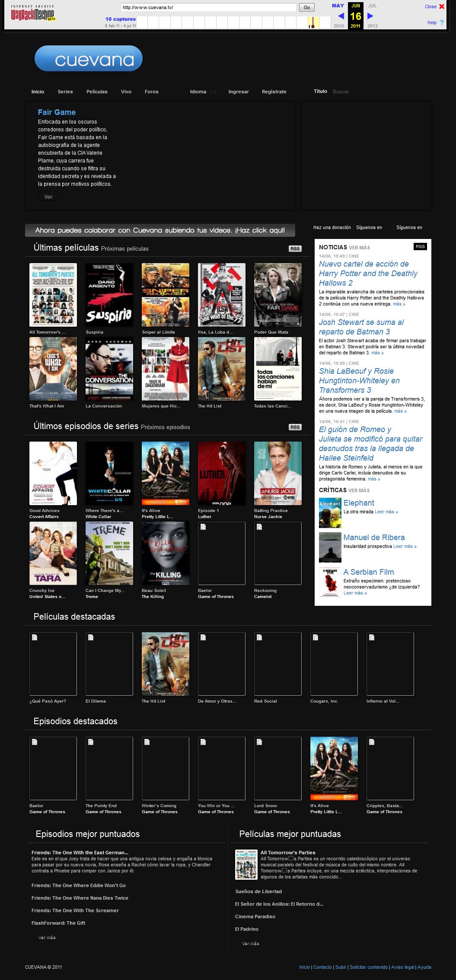Go to the previous capture with the left arrow
456x980 pixels.
[x=341, y=16]
